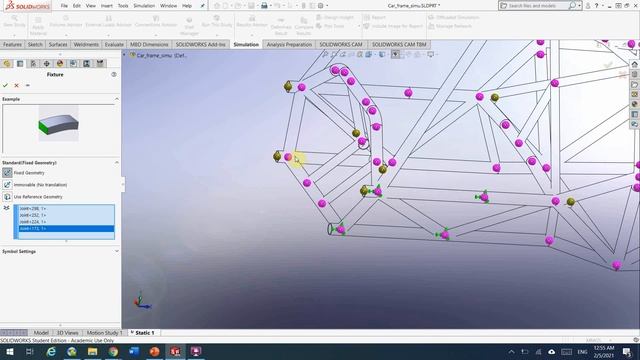This screenshot has width=640, height=360.
Task: Select Immovable (No translation) fixture type
Action: click(40, 185)
